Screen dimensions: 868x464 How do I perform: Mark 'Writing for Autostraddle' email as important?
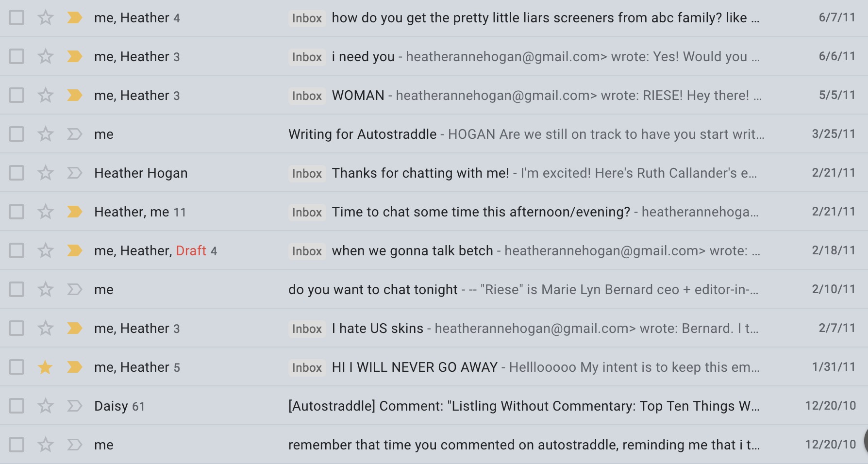click(74, 134)
